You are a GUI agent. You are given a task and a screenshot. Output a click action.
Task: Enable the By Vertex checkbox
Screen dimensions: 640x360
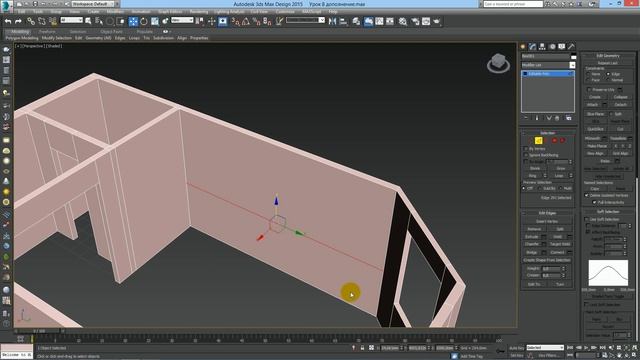click(526, 149)
